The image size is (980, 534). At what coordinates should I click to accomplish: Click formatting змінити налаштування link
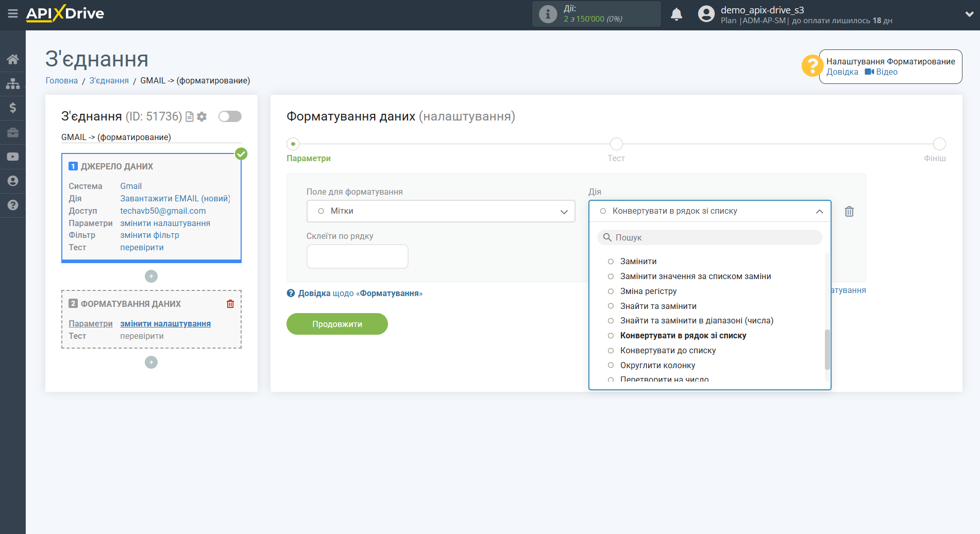pyautogui.click(x=165, y=323)
